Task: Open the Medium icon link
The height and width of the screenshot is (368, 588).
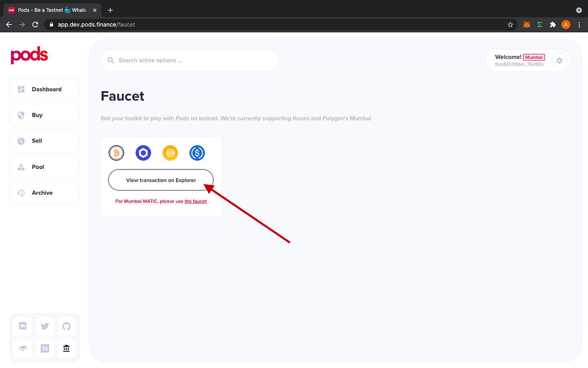Action: pyautogui.click(x=45, y=348)
